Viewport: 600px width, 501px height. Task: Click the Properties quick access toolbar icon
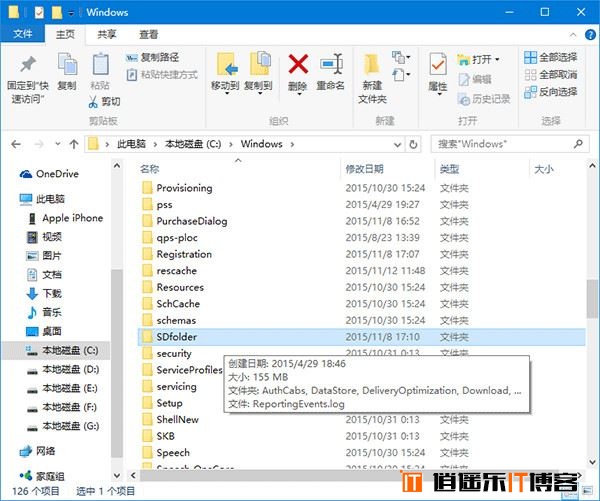click(39, 12)
